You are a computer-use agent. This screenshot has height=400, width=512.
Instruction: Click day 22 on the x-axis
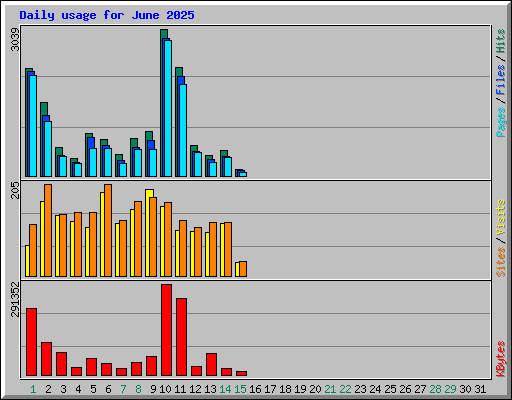tap(345, 389)
